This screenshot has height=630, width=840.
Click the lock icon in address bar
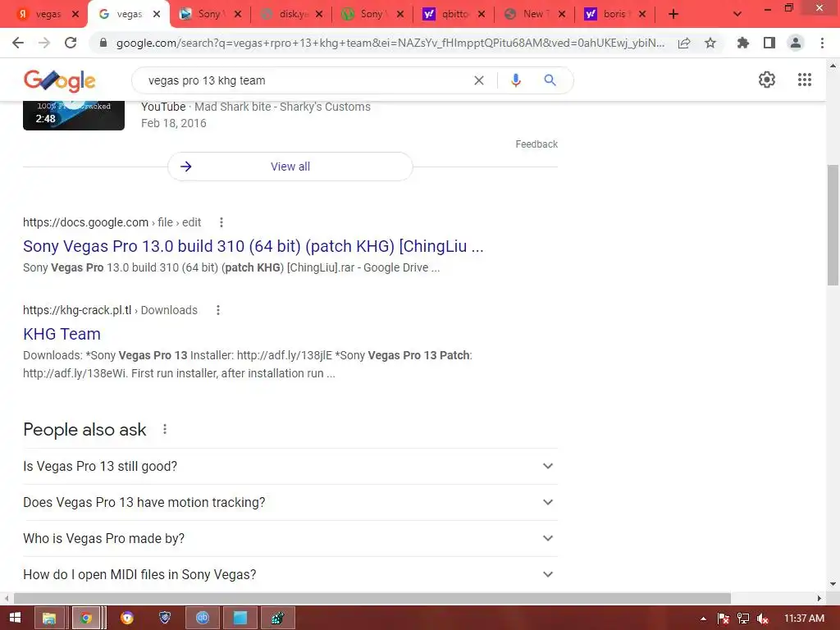103,43
